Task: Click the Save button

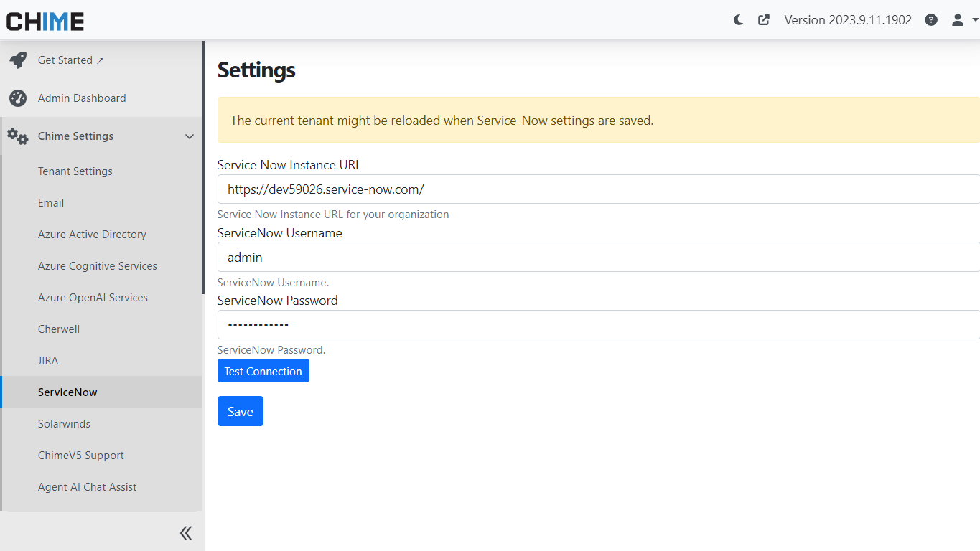Action: click(x=241, y=411)
